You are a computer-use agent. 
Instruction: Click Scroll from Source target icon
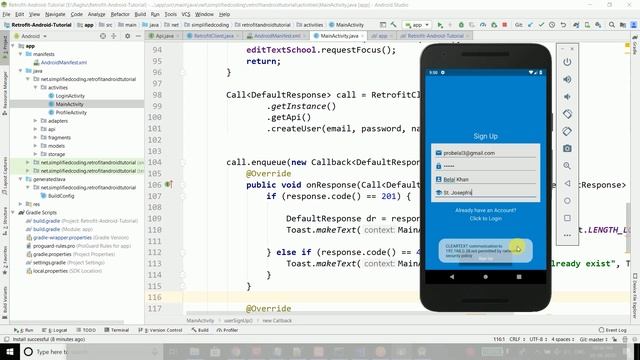coord(103,36)
